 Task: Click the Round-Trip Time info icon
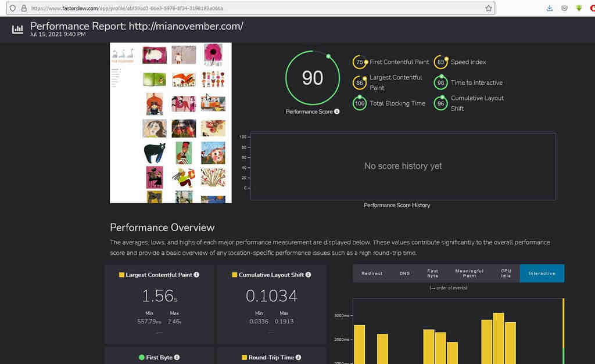coord(298,357)
